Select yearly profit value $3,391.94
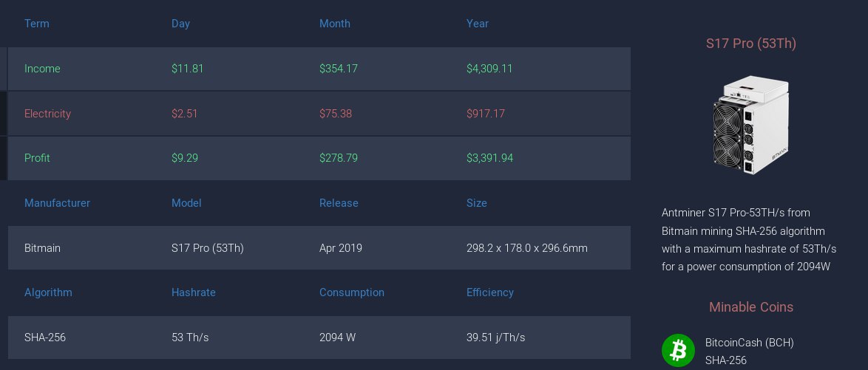The width and height of the screenshot is (868, 370). click(490, 157)
